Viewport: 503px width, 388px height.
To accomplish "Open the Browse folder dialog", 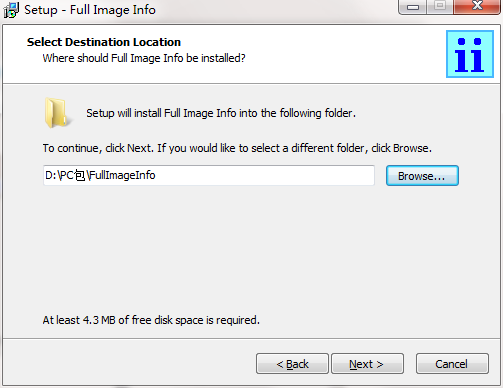I will [x=422, y=176].
